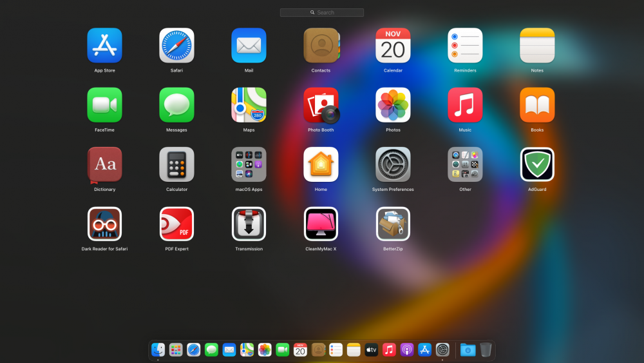644x363 pixels.
Task: Open the Other folder
Action: point(465,164)
